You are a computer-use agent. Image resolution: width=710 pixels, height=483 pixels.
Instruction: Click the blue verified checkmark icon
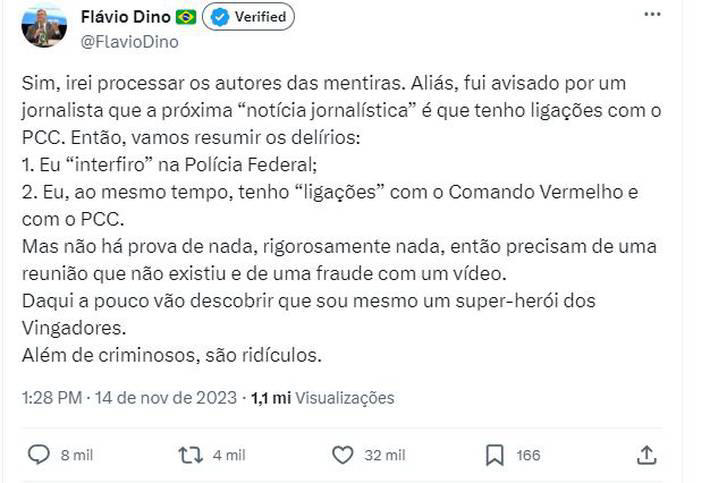pyautogui.click(x=220, y=17)
